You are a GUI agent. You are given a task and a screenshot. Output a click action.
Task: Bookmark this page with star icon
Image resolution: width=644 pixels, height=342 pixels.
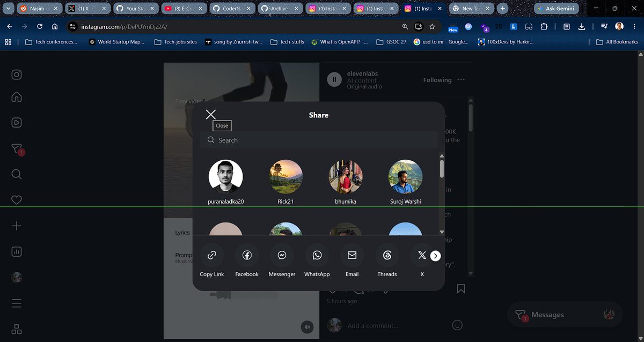coord(432,26)
